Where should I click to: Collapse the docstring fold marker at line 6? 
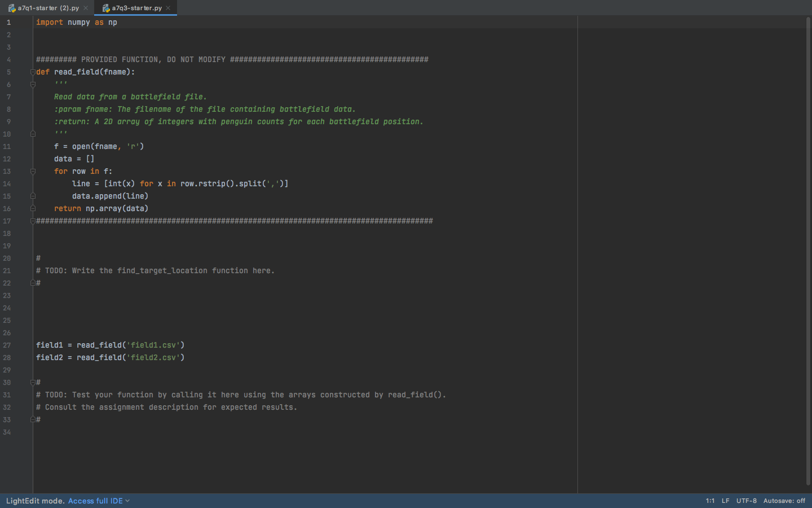coord(33,85)
